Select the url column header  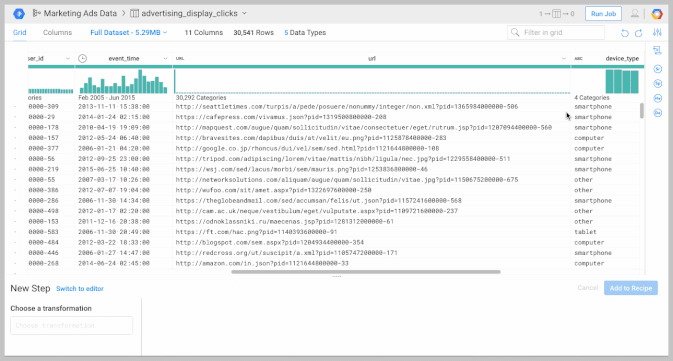pos(372,58)
